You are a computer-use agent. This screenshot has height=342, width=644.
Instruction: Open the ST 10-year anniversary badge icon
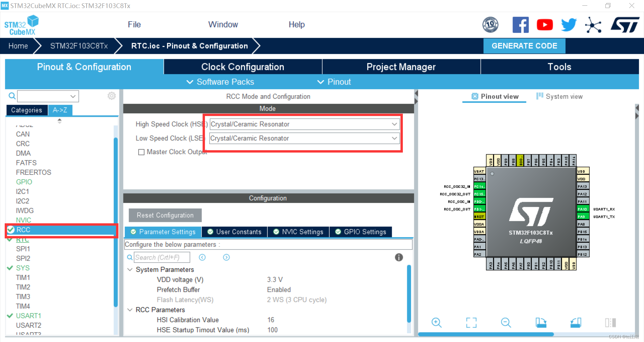coord(490,25)
